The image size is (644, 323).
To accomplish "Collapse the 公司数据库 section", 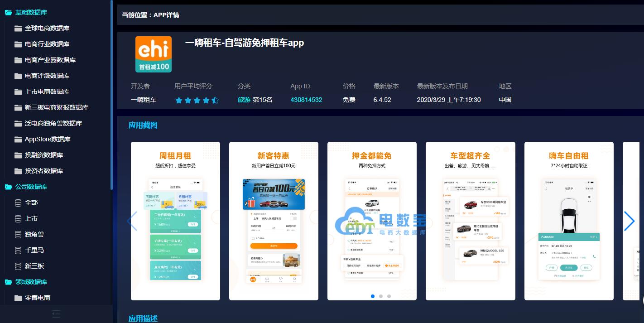I will [26, 187].
